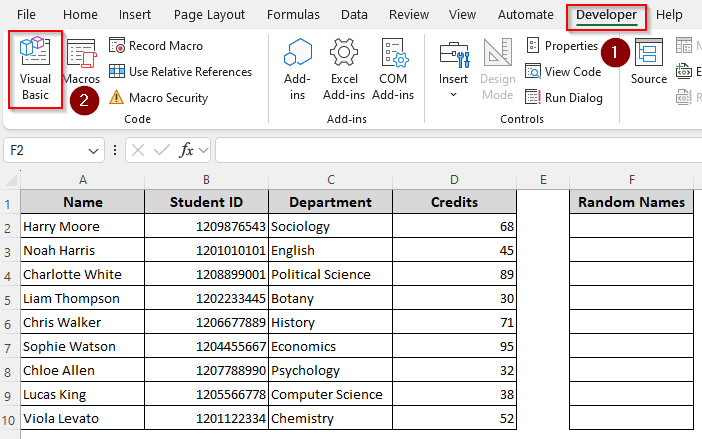Click the formula bar Cancel X
Image resolution: width=702 pixels, height=439 pixels.
[138, 150]
